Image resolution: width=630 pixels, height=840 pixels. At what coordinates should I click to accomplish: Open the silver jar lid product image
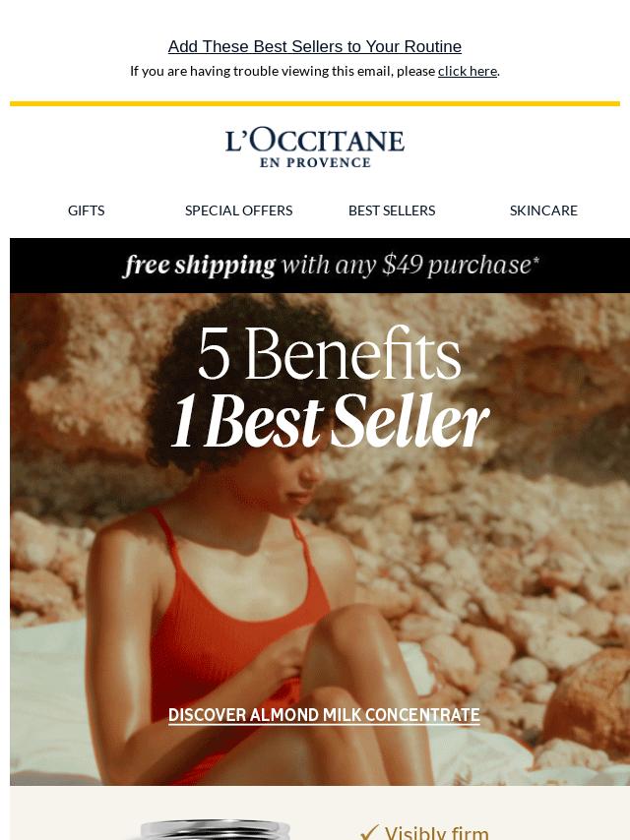pyautogui.click(x=215, y=829)
